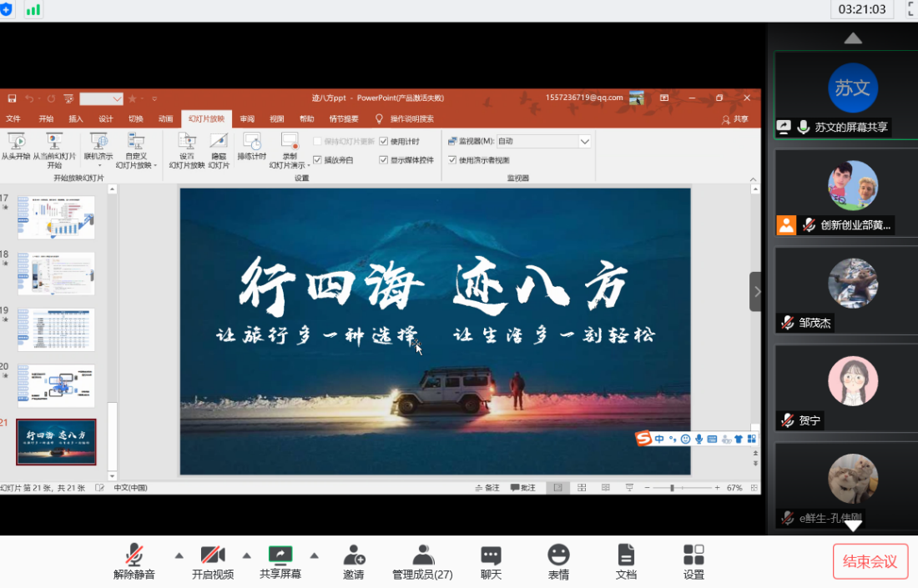Click the 结束会议 end meeting button
Viewport: 918px width, 588px height.
click(x=870, y=561)
